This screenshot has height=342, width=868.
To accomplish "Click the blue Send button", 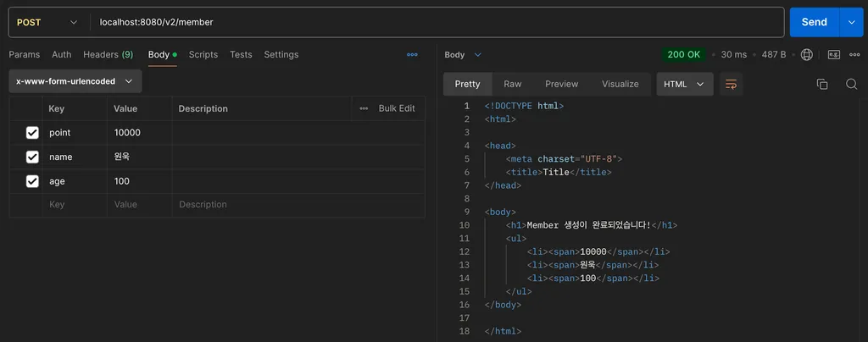I will coord(815,22).
